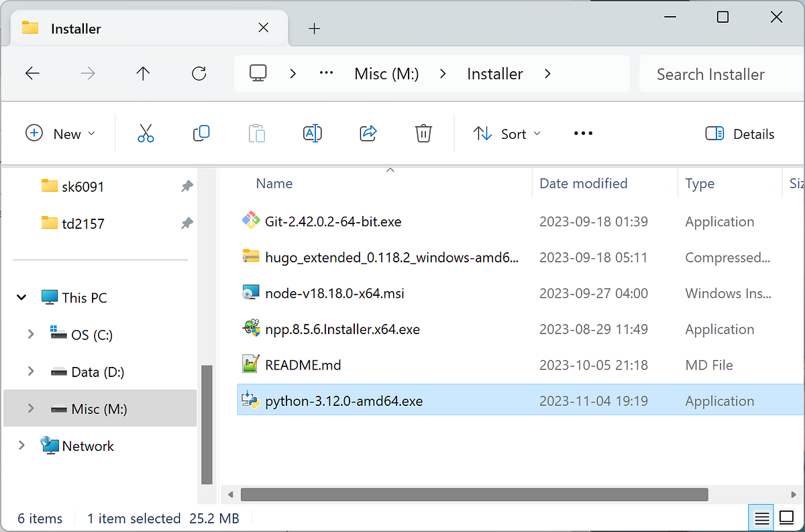Screen dimensions: 805x532
Task: Open a new File Explorer tab
Action: [314, 28]
